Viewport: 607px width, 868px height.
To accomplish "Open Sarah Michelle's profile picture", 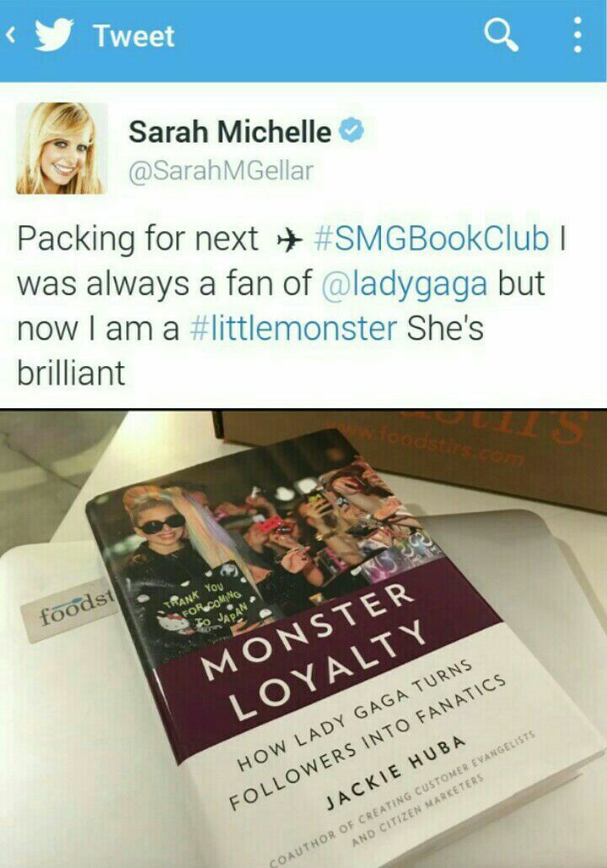I will pos(61,148).
